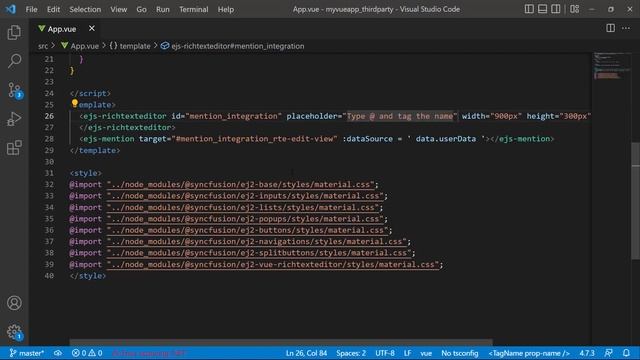640x360 pixels.
Task: Open the Terminal menu
Action: [193, 9]
